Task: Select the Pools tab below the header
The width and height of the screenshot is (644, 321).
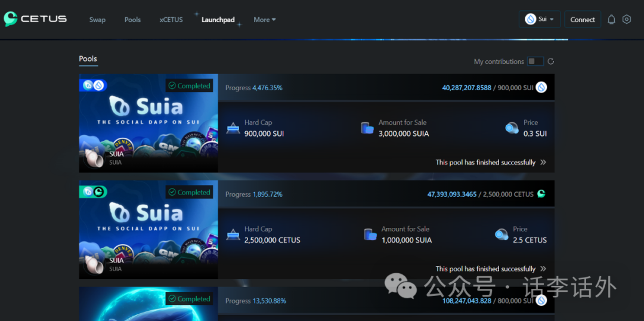Action: (88, 59)
